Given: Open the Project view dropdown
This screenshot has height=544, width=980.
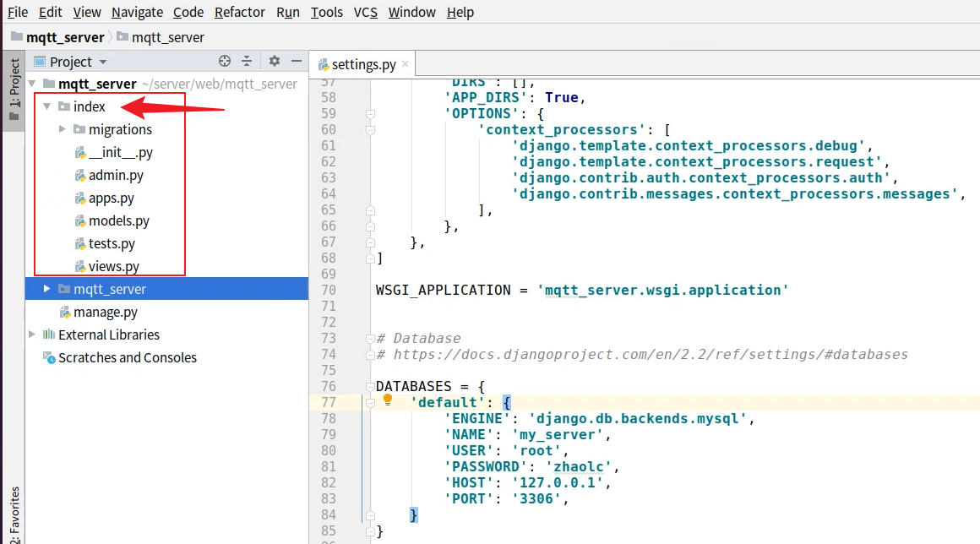Looking at the screenshot, I should point(102,62).
